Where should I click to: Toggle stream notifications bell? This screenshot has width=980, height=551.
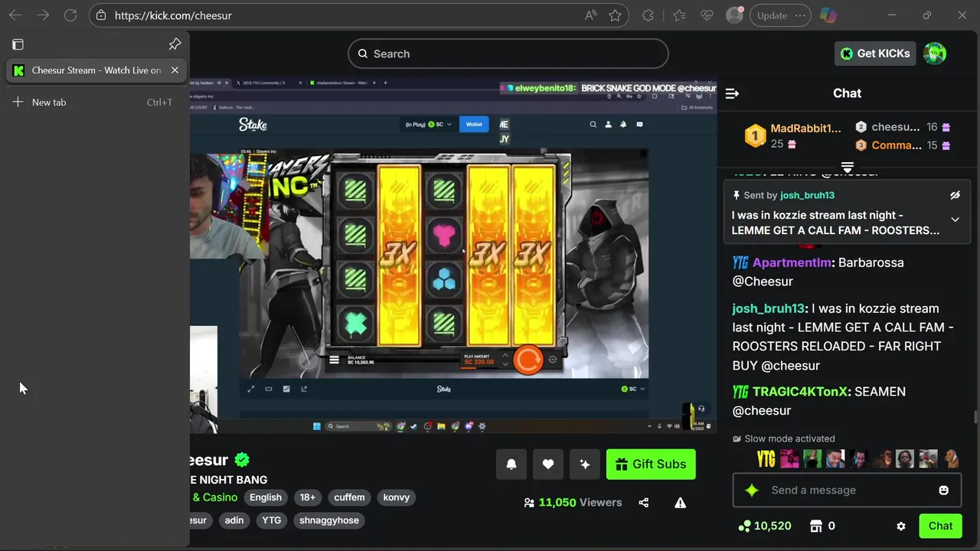(511, 464)
